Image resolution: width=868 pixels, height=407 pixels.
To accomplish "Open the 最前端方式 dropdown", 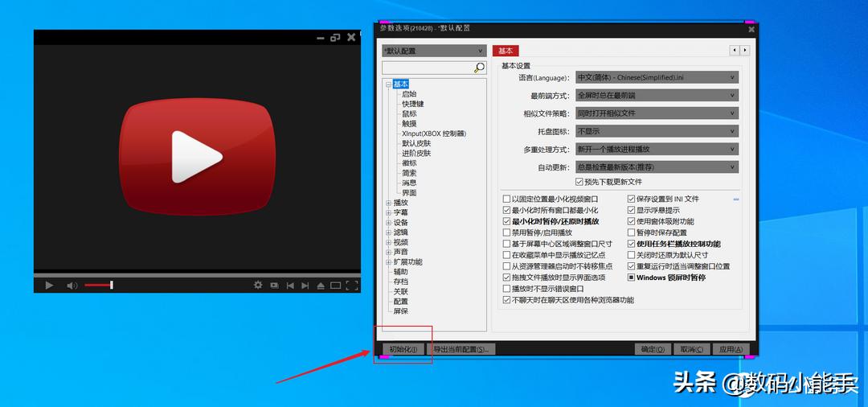I will (x=657, y=95).
